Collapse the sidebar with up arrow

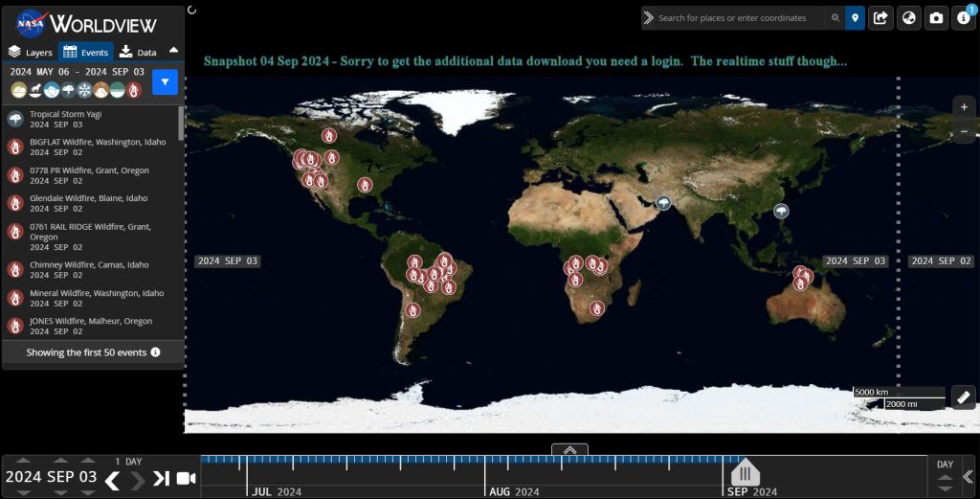coord(173,51)
